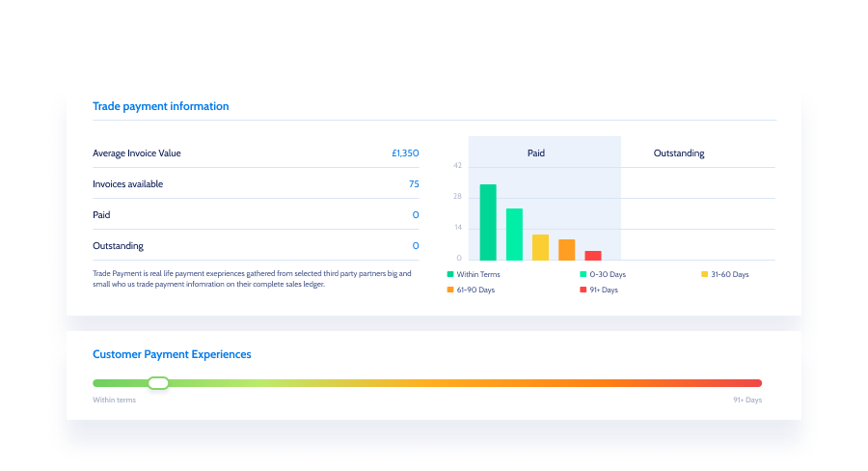Click the 0-30 Days legend swatch
This screenshot has height=471, width=868.
[x=583, y=275]
